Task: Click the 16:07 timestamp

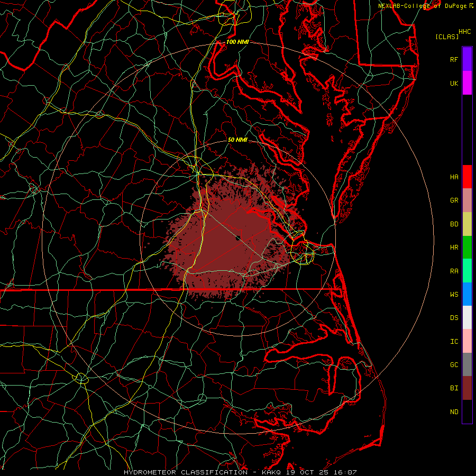Action: tap(346, 472)
